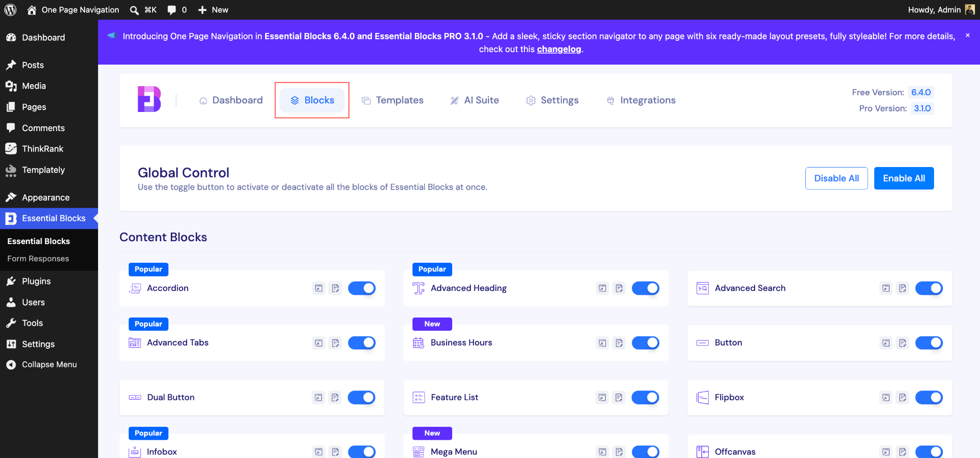
Task: Switch off the Dual Button toggle
Action: 362,397
